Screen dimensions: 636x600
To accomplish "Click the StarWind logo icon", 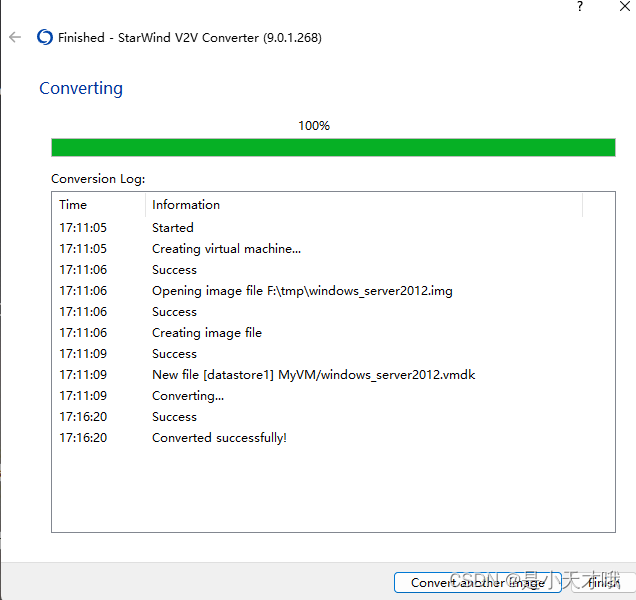I will [45, 37].
